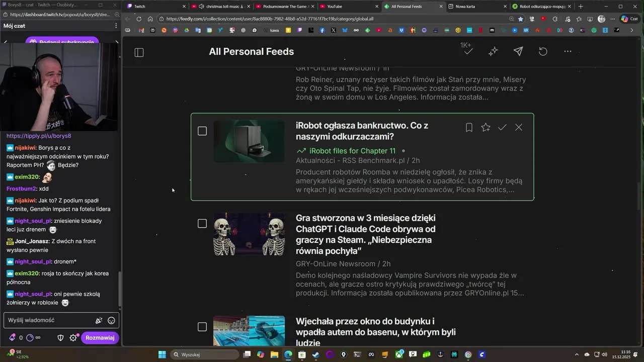
Task: Open Twitch chat kebab menu beside Mój czat
Action: pos(116,26)
